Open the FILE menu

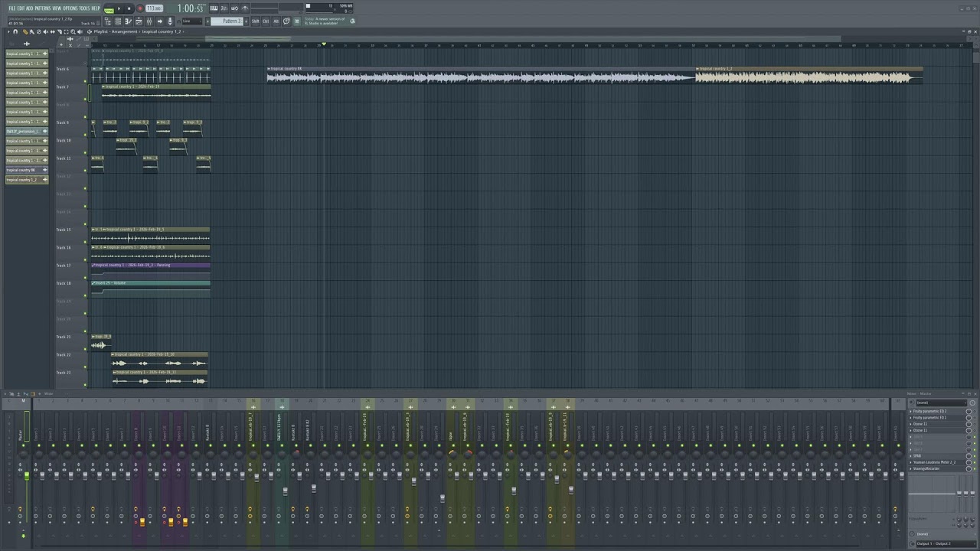coord(11,8)
